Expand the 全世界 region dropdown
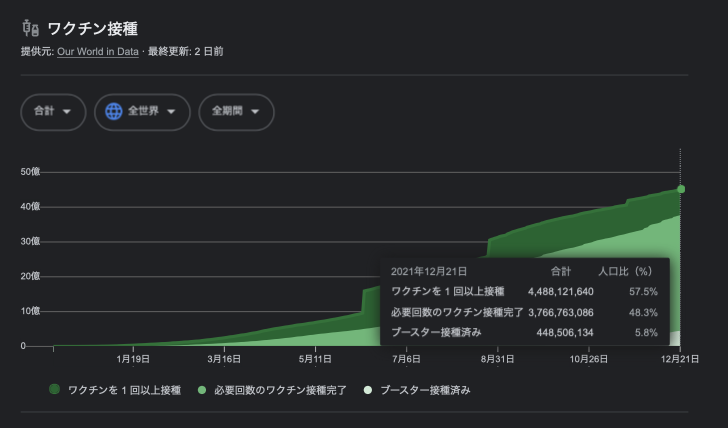Screen dimensions: 728x428 [x=142, y=112]
